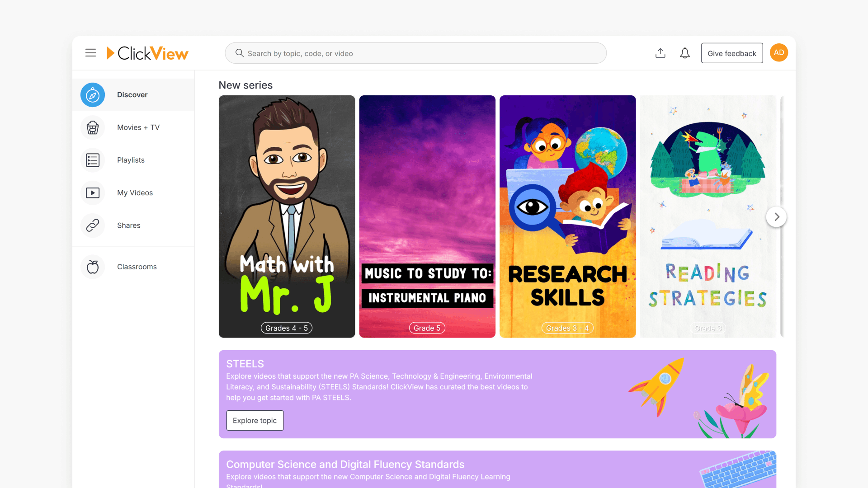Click the upload/share icon in the header
Viewport: 868px width, 488px height.
pyautogui.click(x=660, y=53)
